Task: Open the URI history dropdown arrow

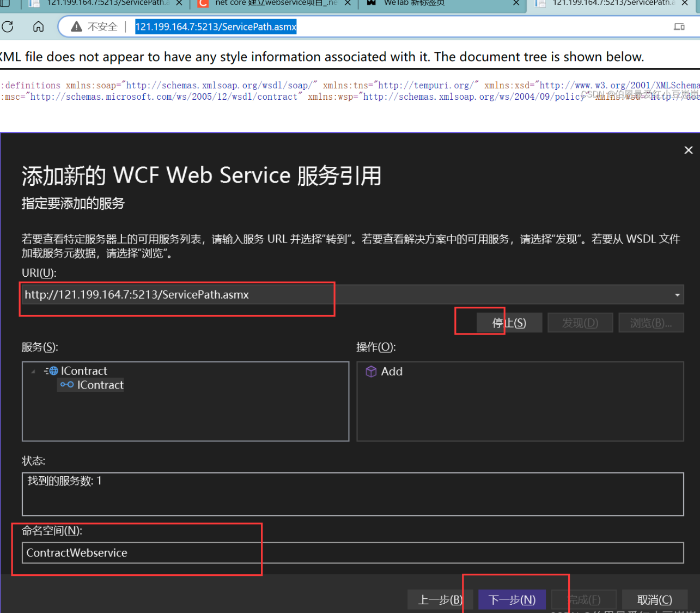Action: tap(677, 294)
